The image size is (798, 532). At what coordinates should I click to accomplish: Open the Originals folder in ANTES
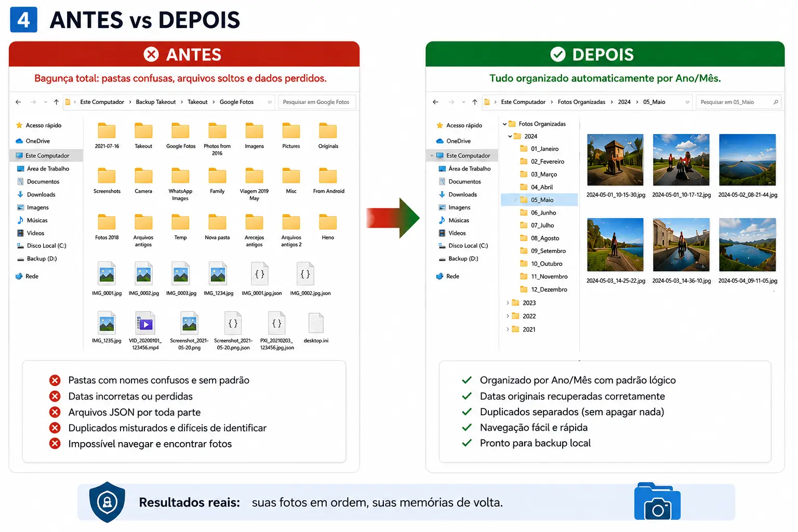(328, 136)
